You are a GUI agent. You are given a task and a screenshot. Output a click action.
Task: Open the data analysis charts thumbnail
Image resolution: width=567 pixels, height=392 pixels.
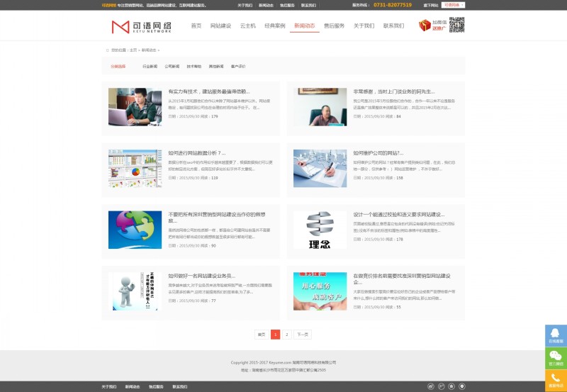[x=135, y=169]
